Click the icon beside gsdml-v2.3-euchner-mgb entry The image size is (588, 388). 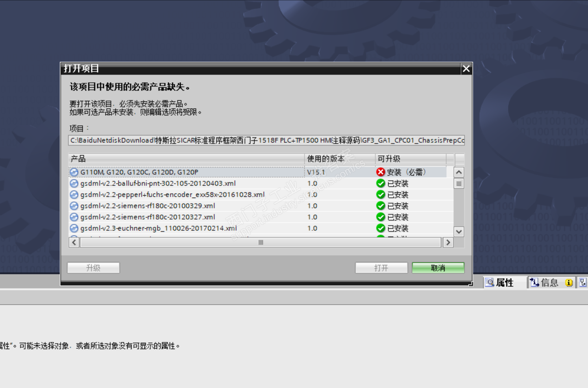coord(74,228)
